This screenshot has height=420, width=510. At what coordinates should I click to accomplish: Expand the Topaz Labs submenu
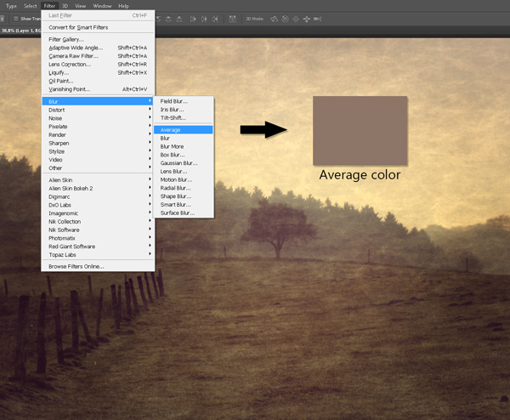pos(98,255)
